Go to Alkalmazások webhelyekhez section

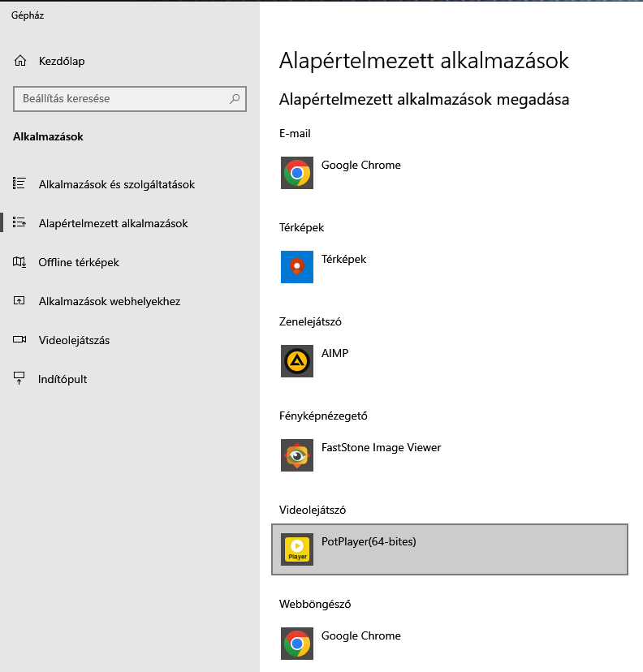[109, 301]
